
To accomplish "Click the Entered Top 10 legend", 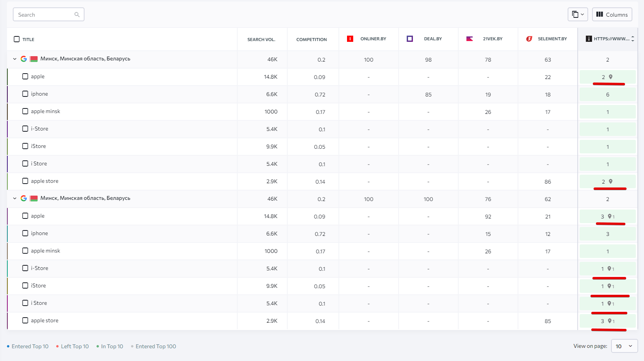I will point(28,346).
